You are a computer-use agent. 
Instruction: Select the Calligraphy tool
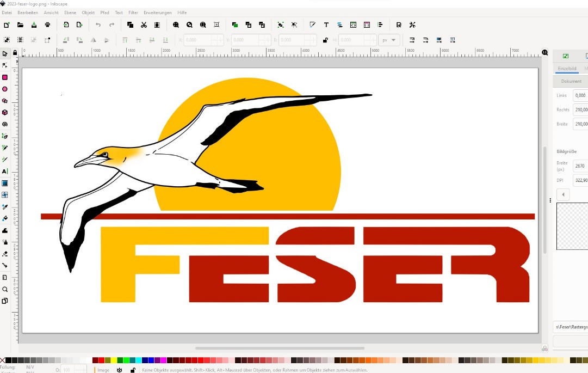(x=5, y=160)
